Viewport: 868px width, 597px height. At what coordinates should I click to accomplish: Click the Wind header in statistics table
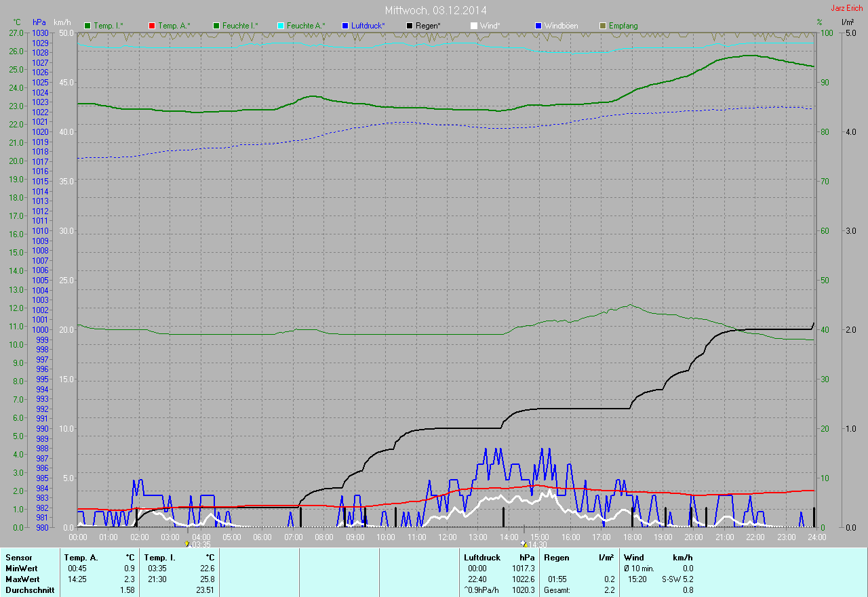pyautogui.click(x=633, y=557)
